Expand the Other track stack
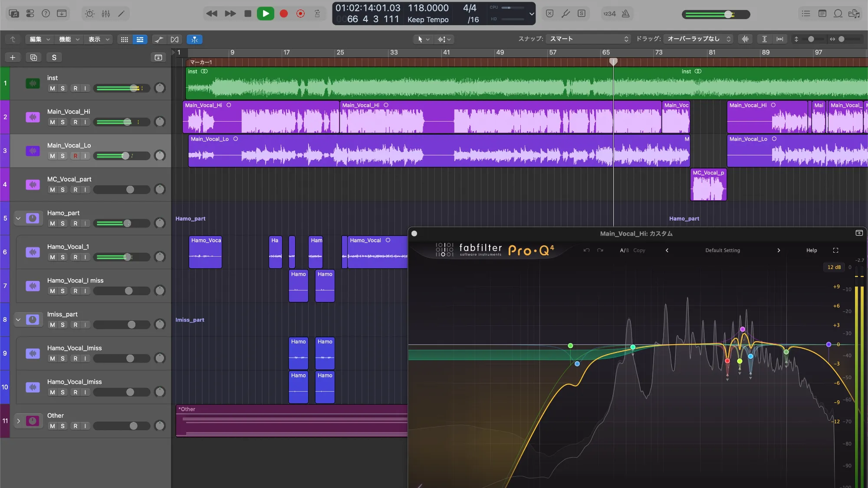The height and width of the screenshot is (488, 868). pyautogui.click(x=18, y=421)
